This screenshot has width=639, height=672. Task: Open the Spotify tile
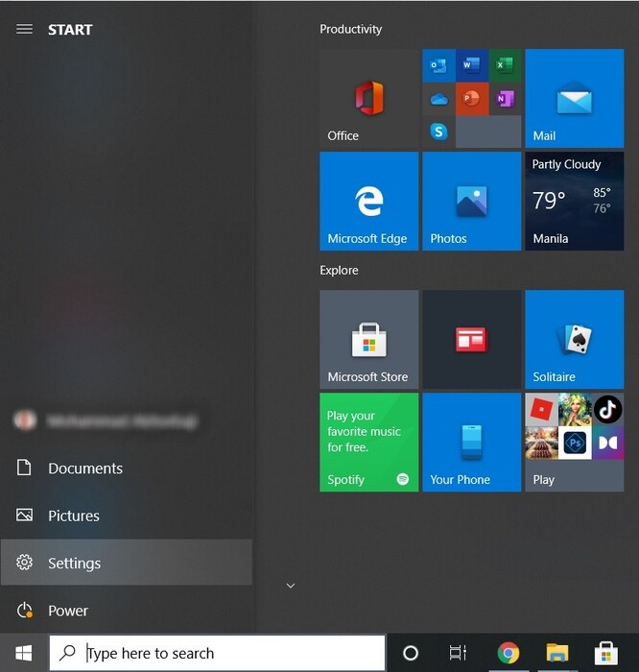click(x=368, y=443)
